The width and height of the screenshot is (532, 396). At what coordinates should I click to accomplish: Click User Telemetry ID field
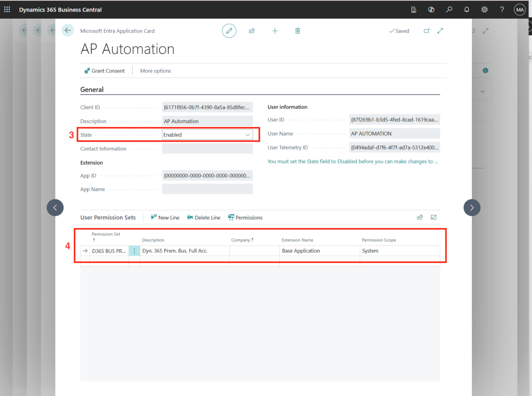tap(395, 147)
